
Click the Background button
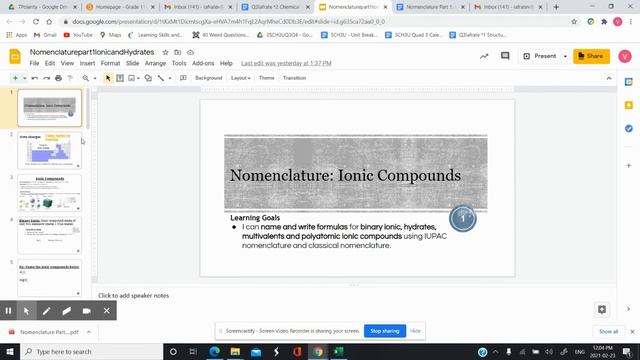click(209, 78)
